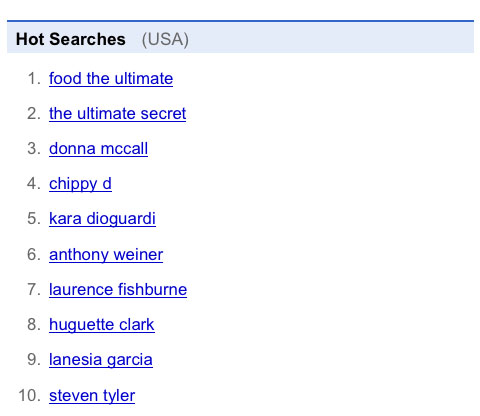Open the donna mccall search result
Viewport: 480px width, 416px height.
[98, 149]
